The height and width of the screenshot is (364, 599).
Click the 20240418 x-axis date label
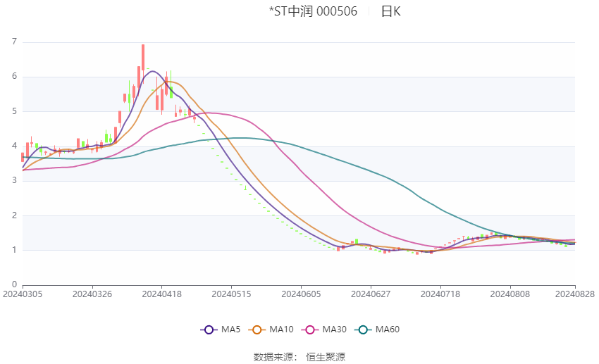click(x=161, y=294)
